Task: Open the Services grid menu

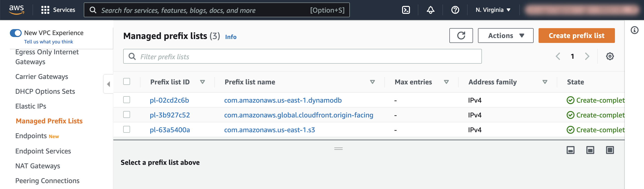Action: (x=58, y=10)
